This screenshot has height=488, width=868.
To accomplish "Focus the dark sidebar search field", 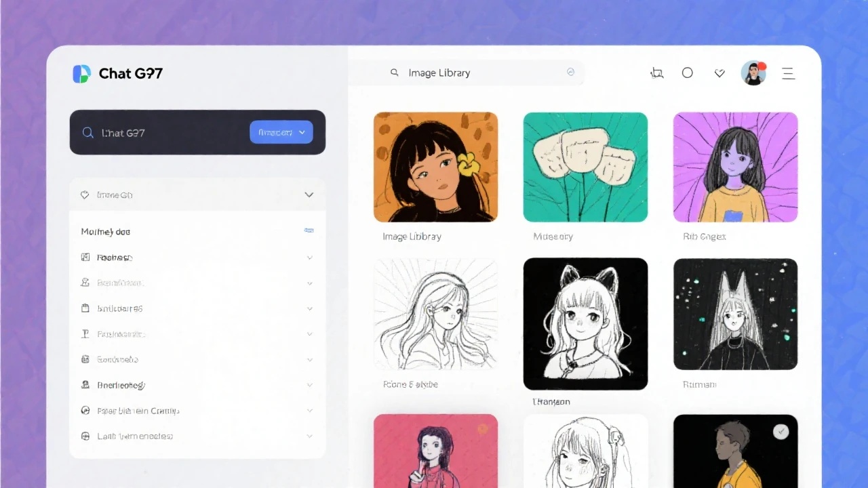I will point(197,132).
